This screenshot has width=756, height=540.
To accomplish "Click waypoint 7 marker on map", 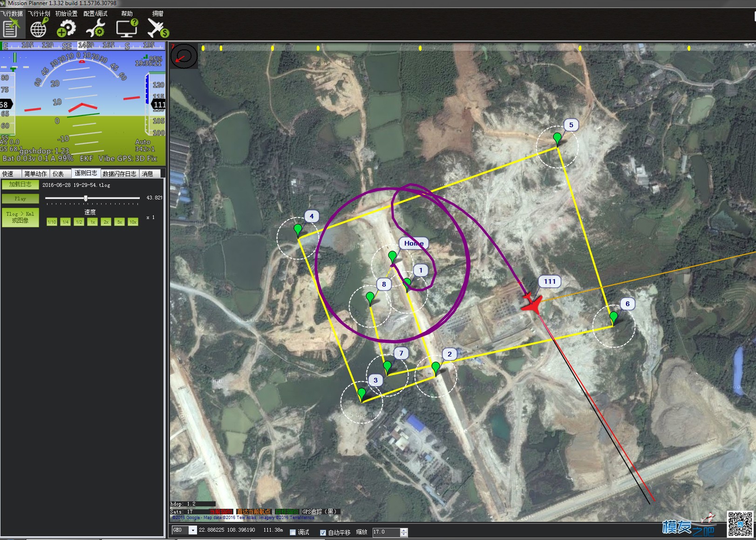I will tap(387, 367).
